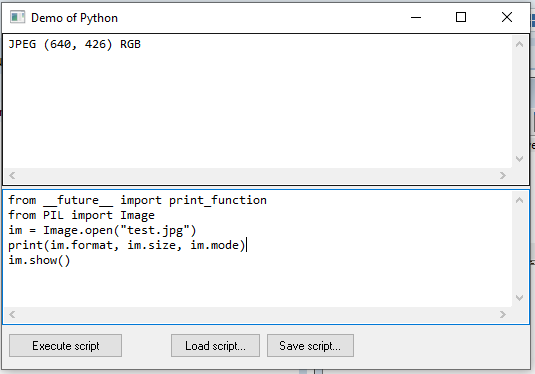This screenshot has width=535, height=374.
Task: Click the 'from __future__ import print_function' line
Action: [138, 200]
